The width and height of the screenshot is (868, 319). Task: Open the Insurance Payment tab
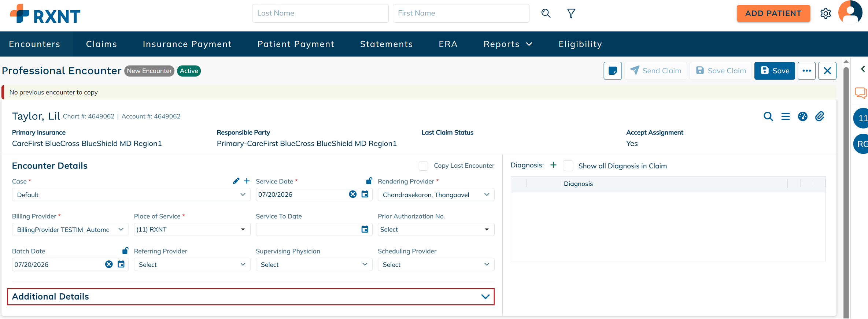187,44
